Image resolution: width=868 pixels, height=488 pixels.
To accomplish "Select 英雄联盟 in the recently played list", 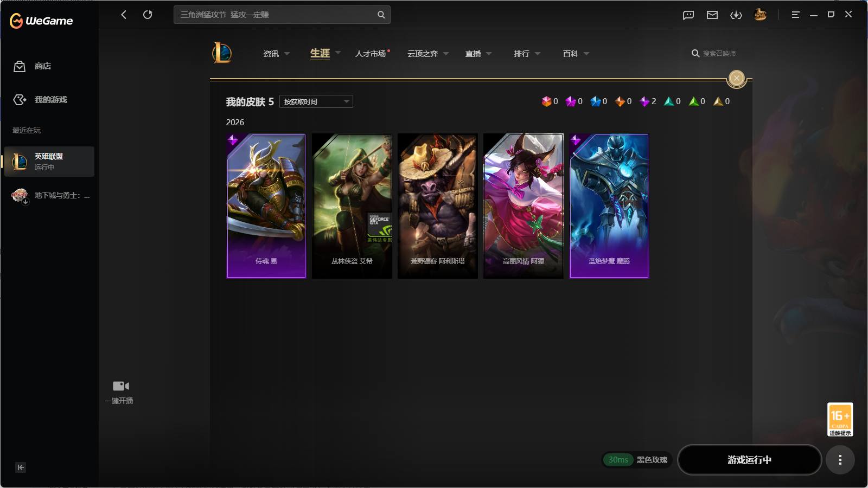I will pyautogui.click(x=49, y=162).
